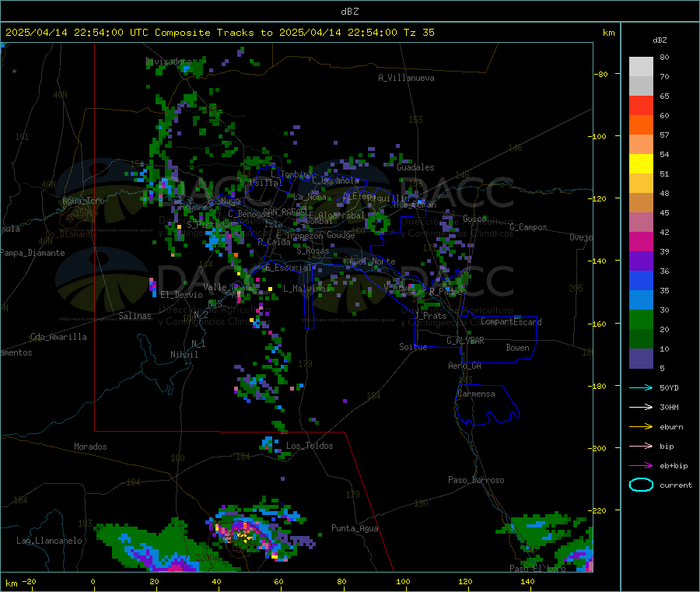The height and width of the screenshot is (592, 700).
Task: Click the El_Desvio map label
Action: tap(181, 295)
